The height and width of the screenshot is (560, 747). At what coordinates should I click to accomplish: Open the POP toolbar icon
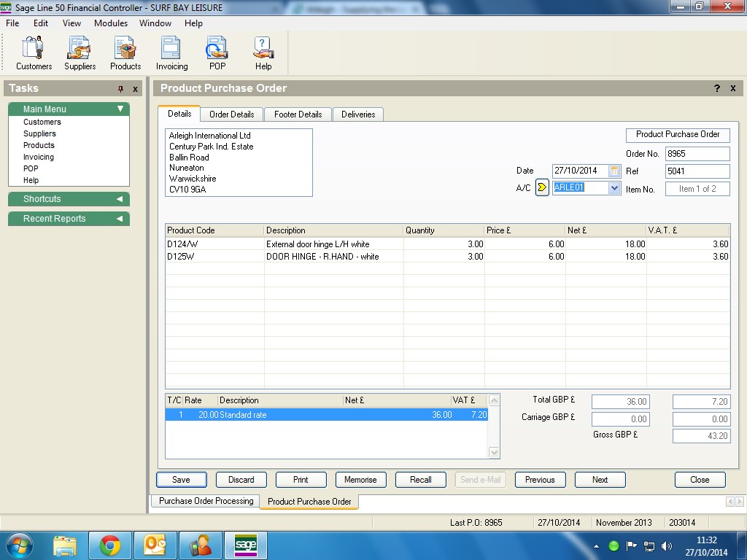pyautogui.click(x=217, y=53)
